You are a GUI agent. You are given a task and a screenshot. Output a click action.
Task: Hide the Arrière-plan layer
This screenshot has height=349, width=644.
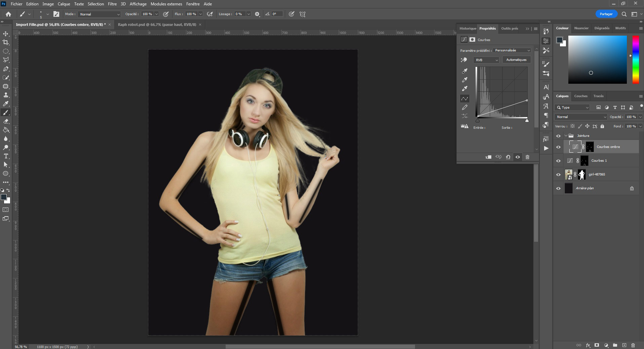(559, 188)
